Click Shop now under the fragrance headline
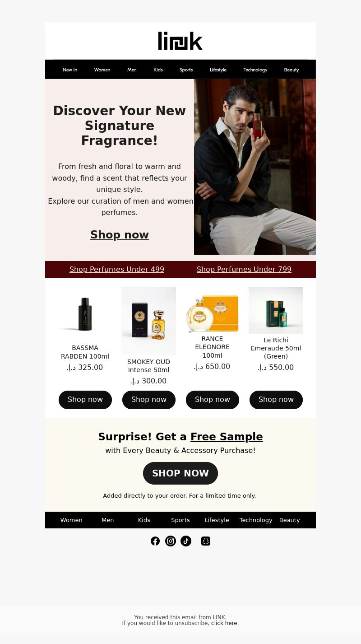 click(x=120, y=235)
